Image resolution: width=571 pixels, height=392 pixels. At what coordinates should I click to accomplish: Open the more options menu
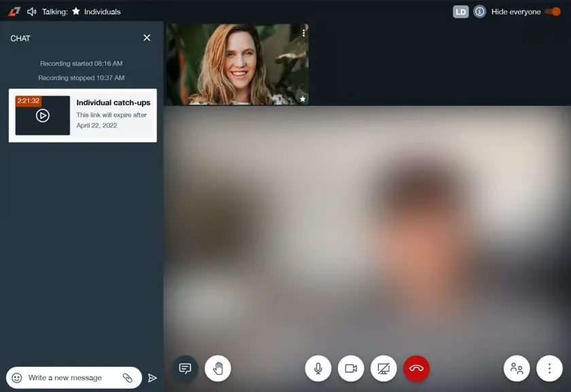coord(549,368)
